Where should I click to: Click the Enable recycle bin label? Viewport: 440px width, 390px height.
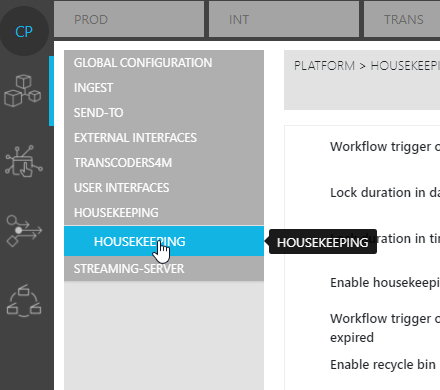click(383, 365)
